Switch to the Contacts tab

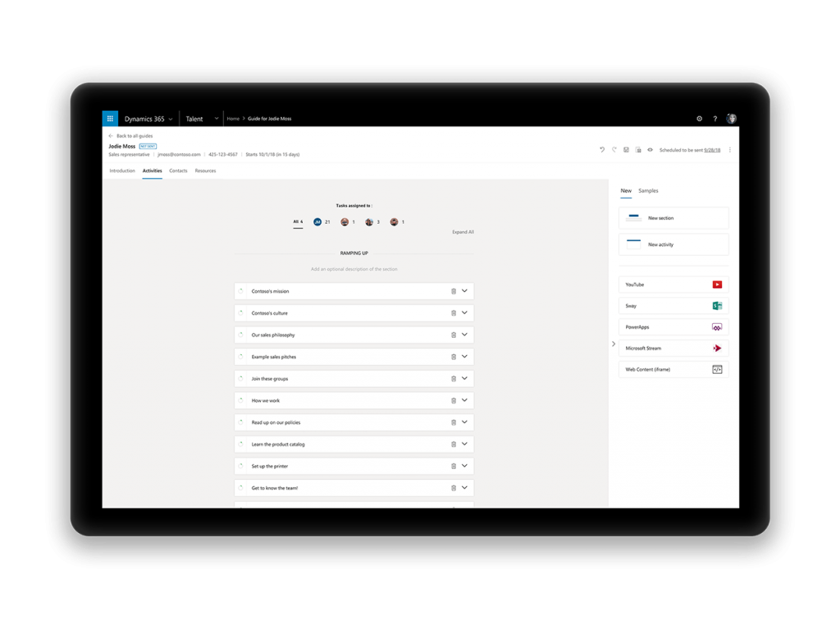(178, 171)
